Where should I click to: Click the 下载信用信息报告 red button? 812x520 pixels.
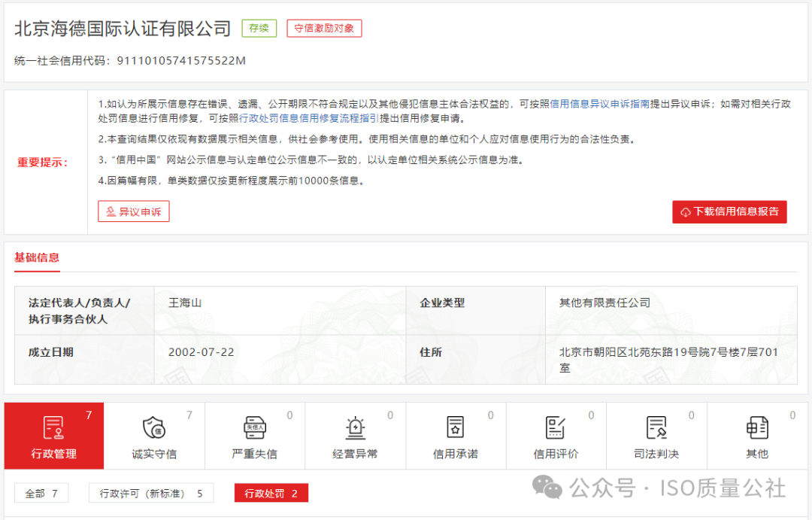coord(729,211)
